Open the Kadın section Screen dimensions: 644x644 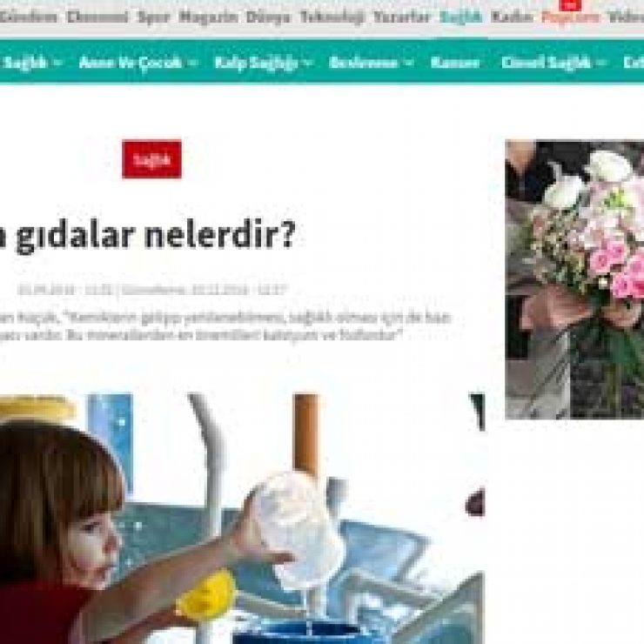coord(512,17)
